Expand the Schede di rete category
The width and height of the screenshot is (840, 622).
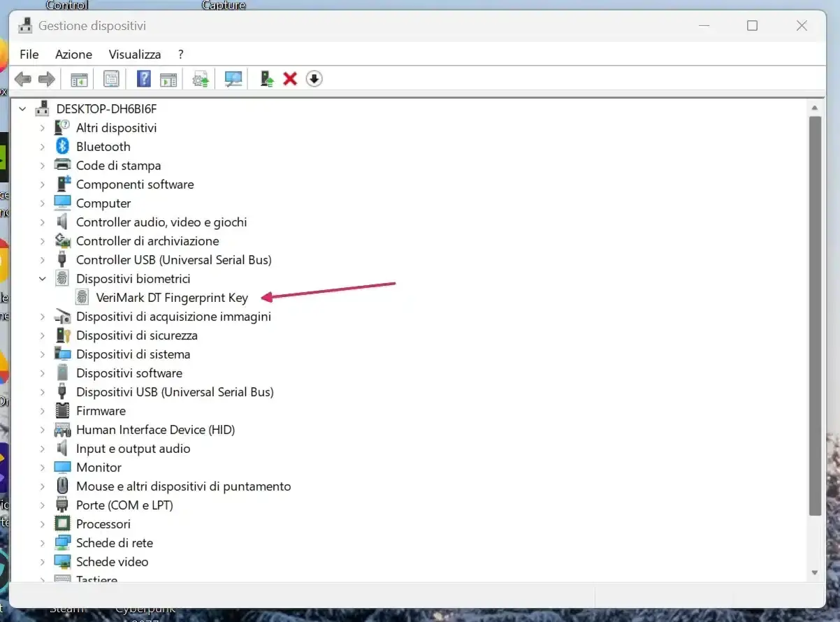tap(42, 543)
